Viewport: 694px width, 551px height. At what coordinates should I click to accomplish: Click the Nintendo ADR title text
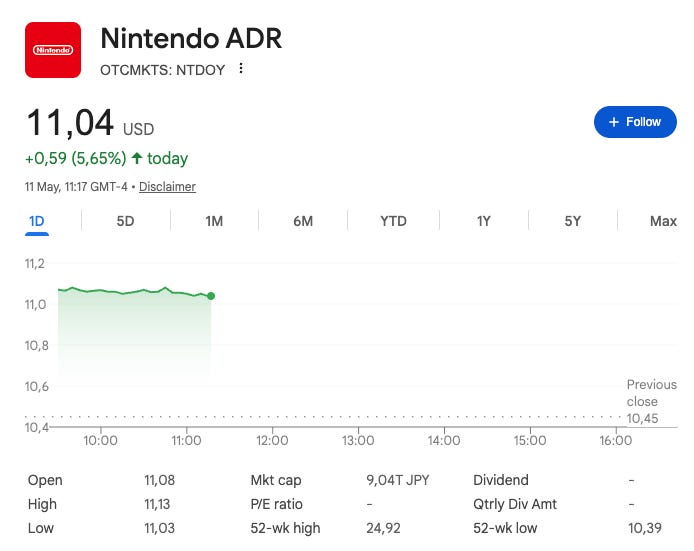pos(191,39)
